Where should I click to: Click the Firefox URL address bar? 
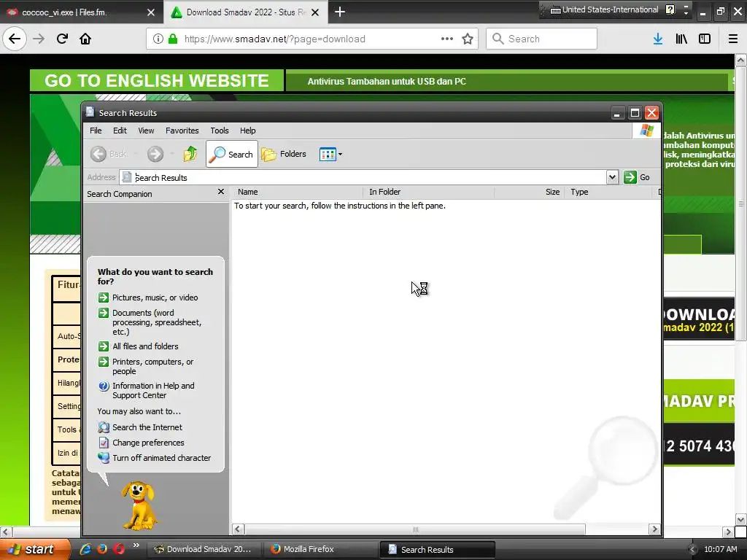312,39
